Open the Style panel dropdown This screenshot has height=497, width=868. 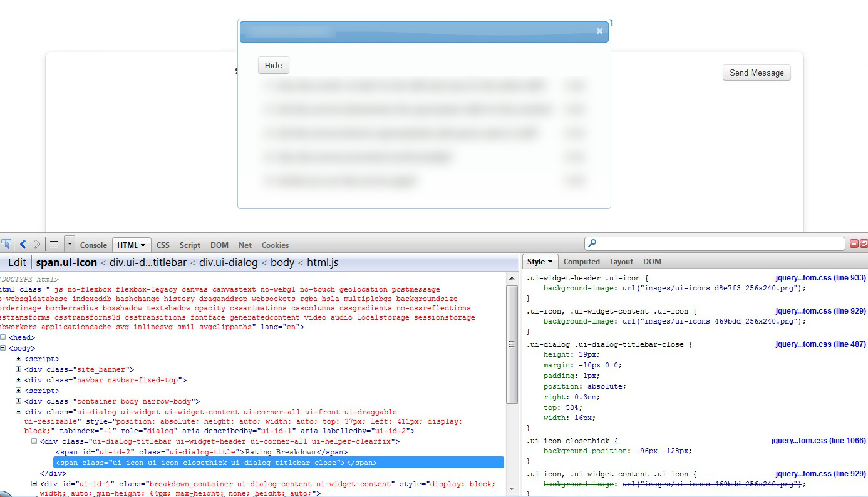point(551,261)
